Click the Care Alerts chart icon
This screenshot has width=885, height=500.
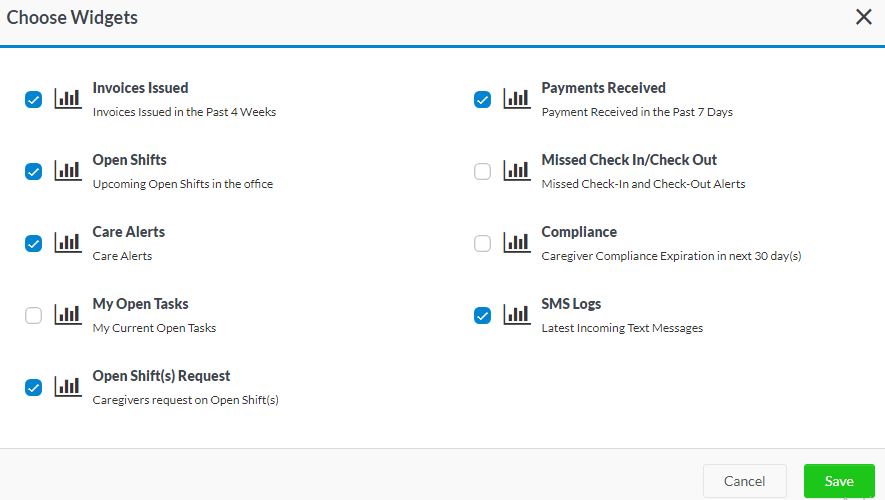[x=68, y=242]
